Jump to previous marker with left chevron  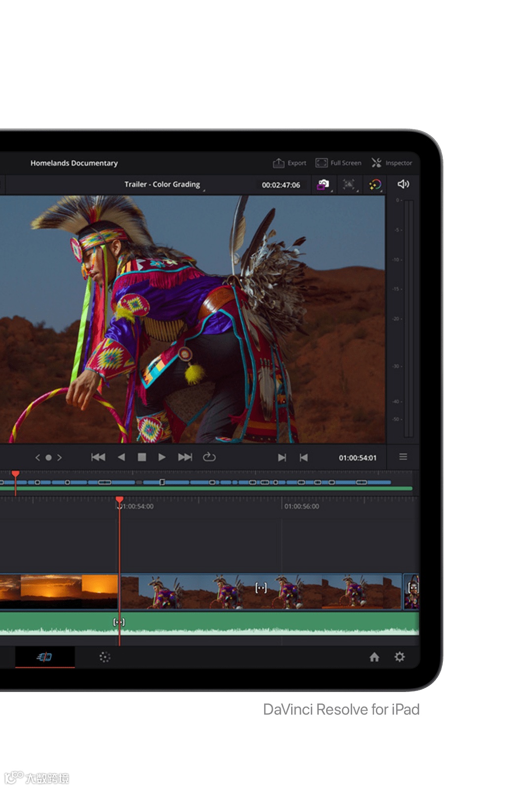pos(37,458)
